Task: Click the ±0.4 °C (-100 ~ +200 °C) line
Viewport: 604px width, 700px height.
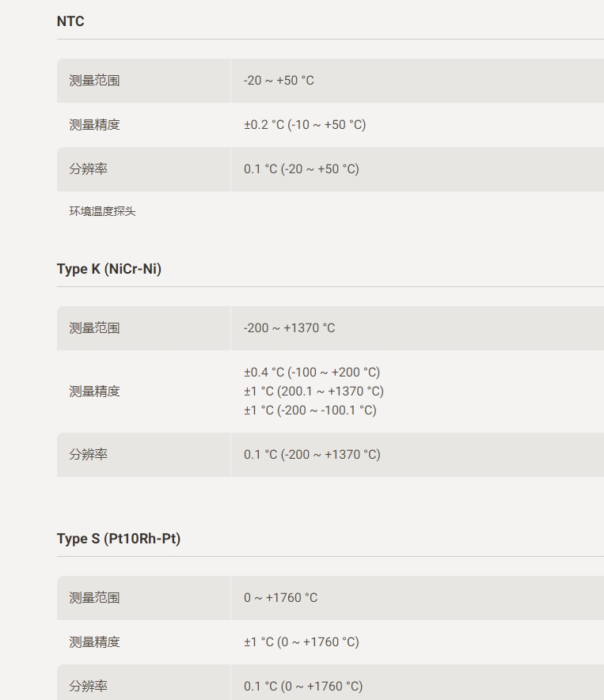Action: [x=312, y=373]
